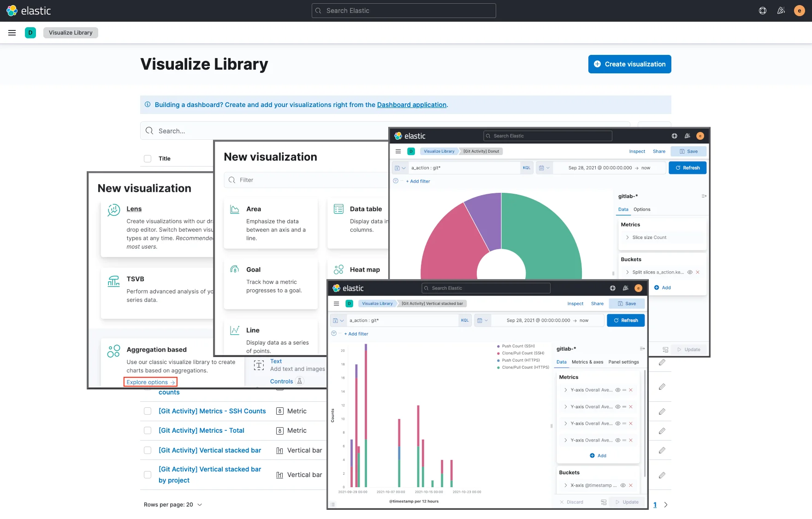
Task: Click the Search Elastic field
Action: [x=403, y=11]
